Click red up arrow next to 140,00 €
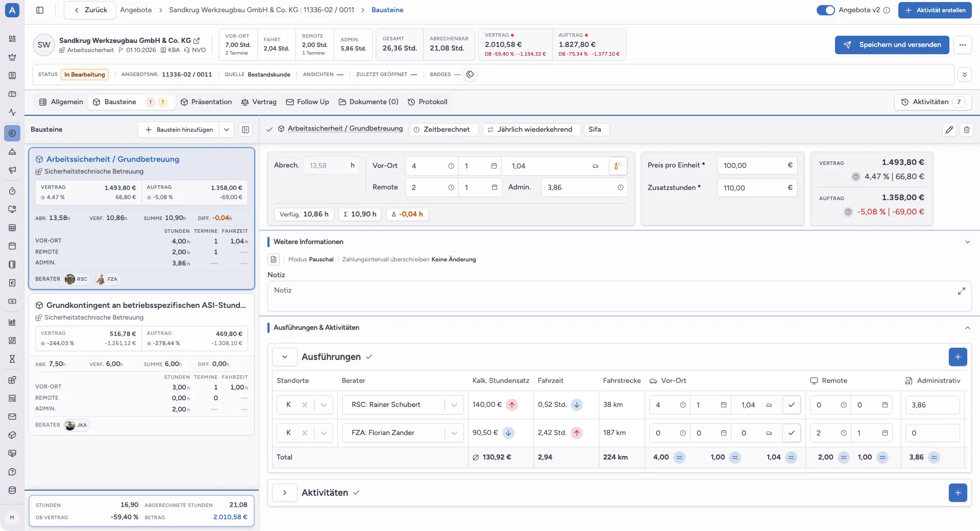 pyautogui.click(x=512, y=405)
